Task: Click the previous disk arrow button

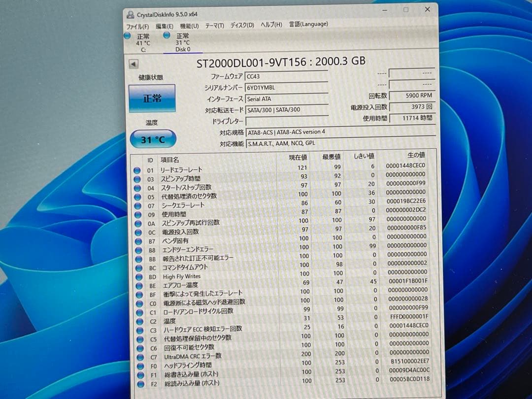Action: pyautogui.click(x=133, y=64)
